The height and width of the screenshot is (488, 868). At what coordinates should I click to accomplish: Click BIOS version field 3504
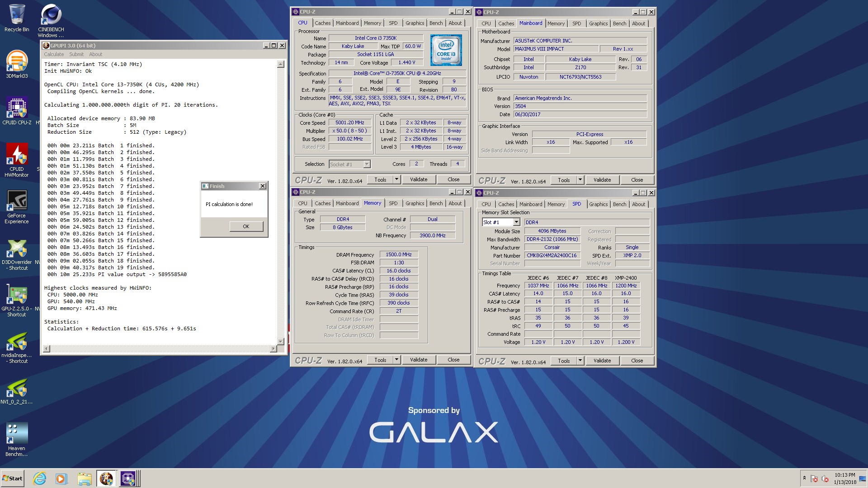click(580, 106)
